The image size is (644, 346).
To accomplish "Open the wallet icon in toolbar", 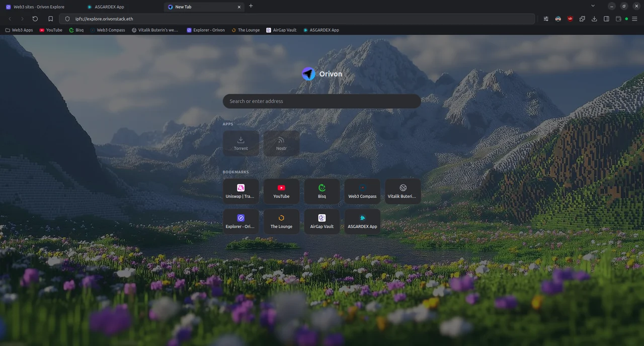I will pyautogui.click(x=618, y=19).
